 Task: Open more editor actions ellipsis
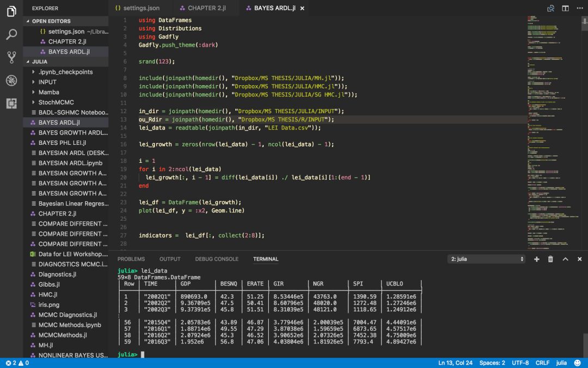579,8
